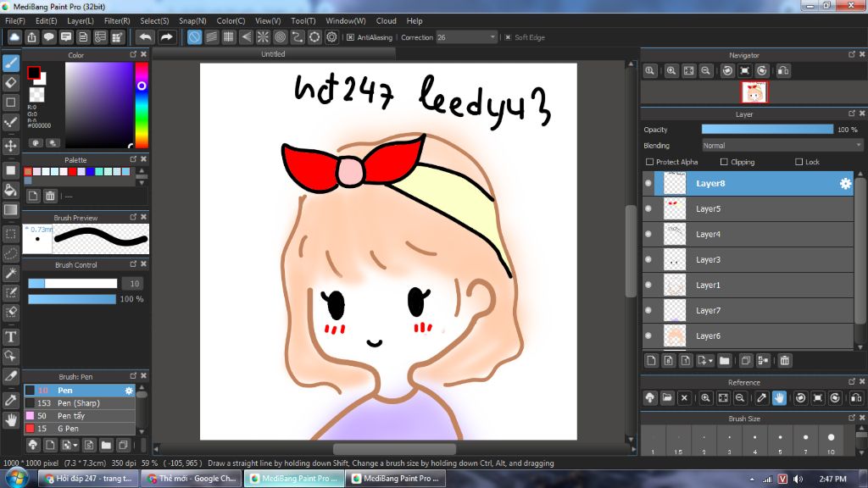Duplicate the layer in Layer panel
This screenshot has width=868, height=488.
[746, 361]
